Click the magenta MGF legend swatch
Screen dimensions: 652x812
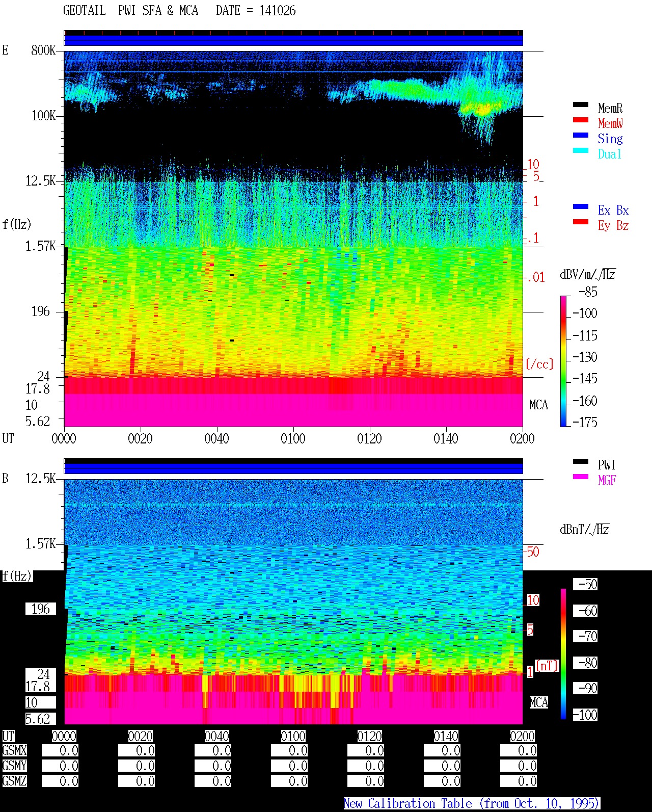pos(581,477)
